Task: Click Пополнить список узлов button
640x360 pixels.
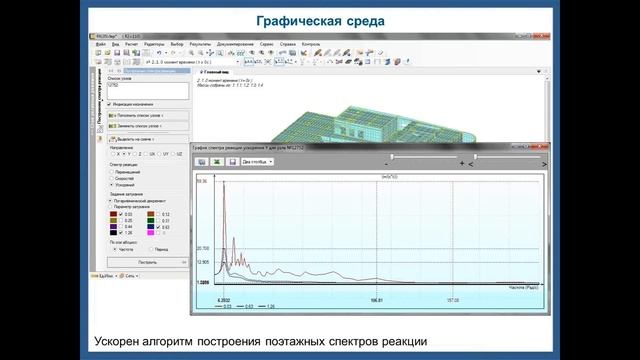Action: 148,116
